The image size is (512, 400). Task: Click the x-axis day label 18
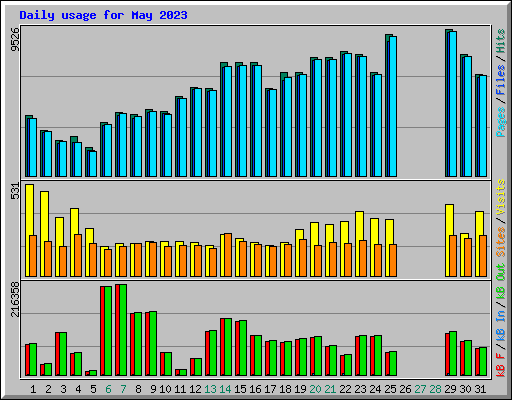pyautogui.click(x=285, y=389)
